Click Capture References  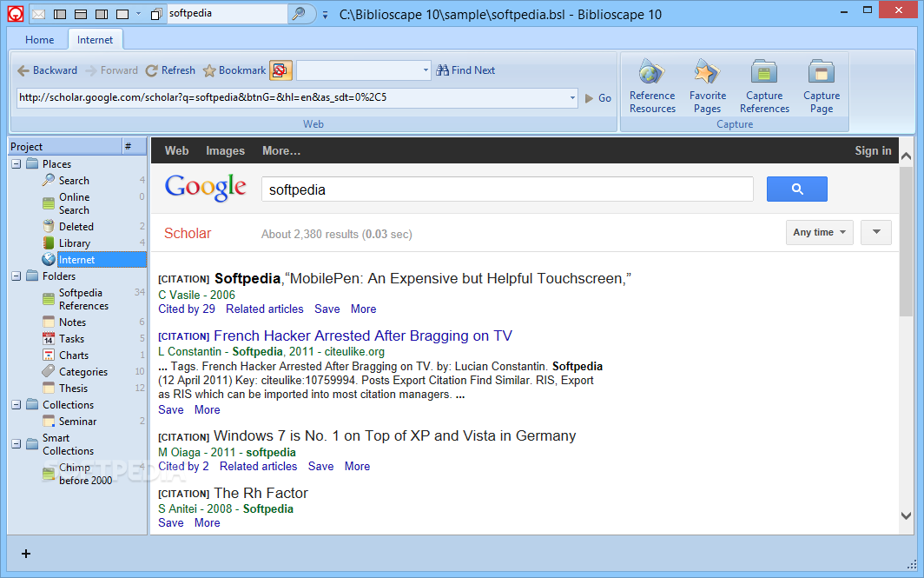(x=764, y=86)
